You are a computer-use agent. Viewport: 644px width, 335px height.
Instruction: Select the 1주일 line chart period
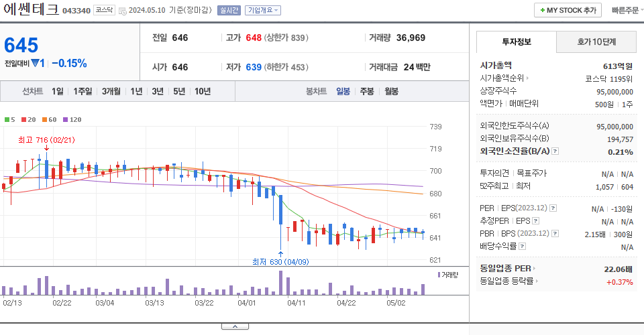click(x=83, y=91)
